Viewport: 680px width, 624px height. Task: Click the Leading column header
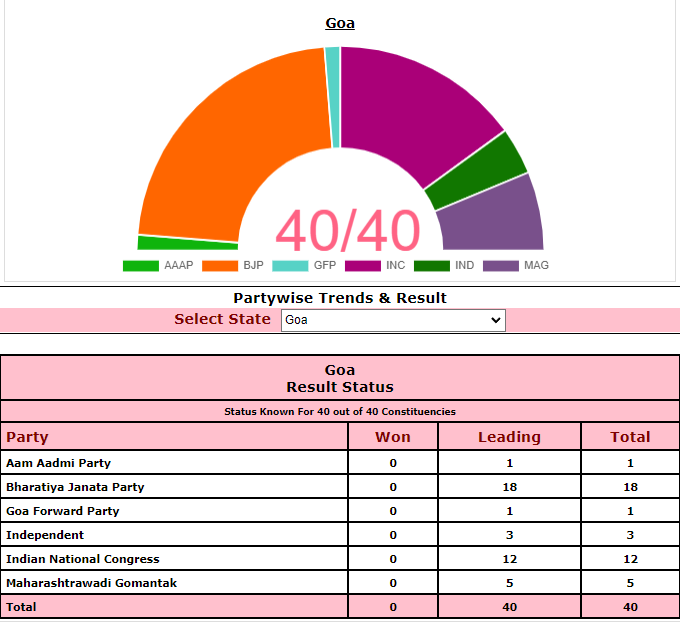(510, 437)
